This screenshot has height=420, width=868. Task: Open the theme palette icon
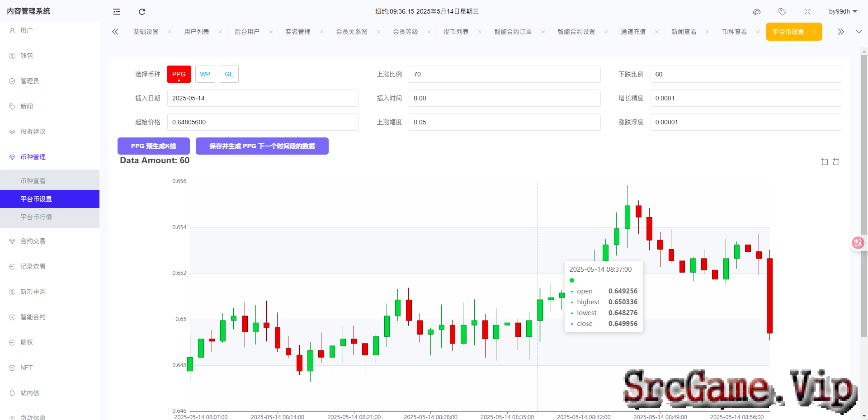coord(757,12)
